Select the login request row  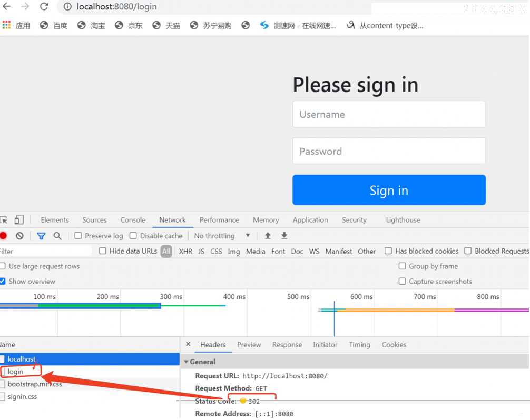[90, 372]
